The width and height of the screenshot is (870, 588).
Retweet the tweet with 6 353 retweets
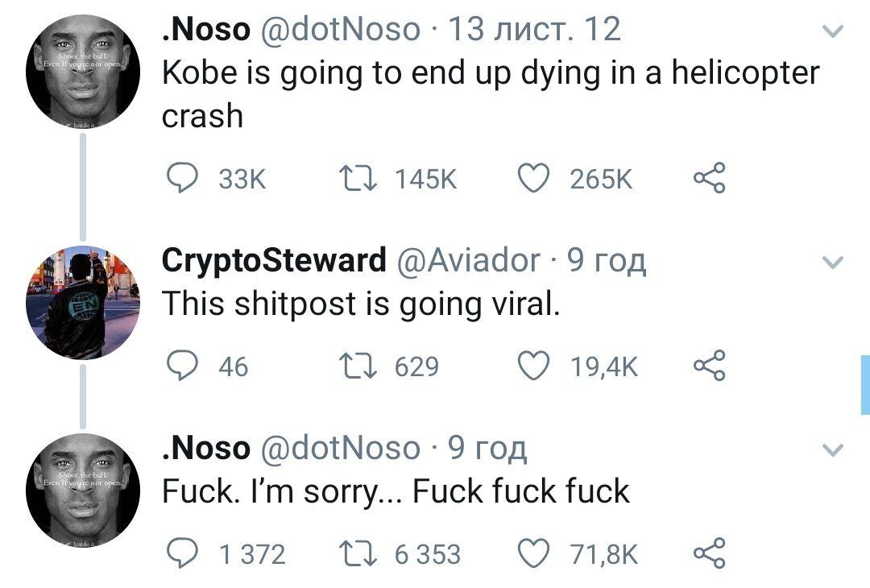(x=358, y=553)
